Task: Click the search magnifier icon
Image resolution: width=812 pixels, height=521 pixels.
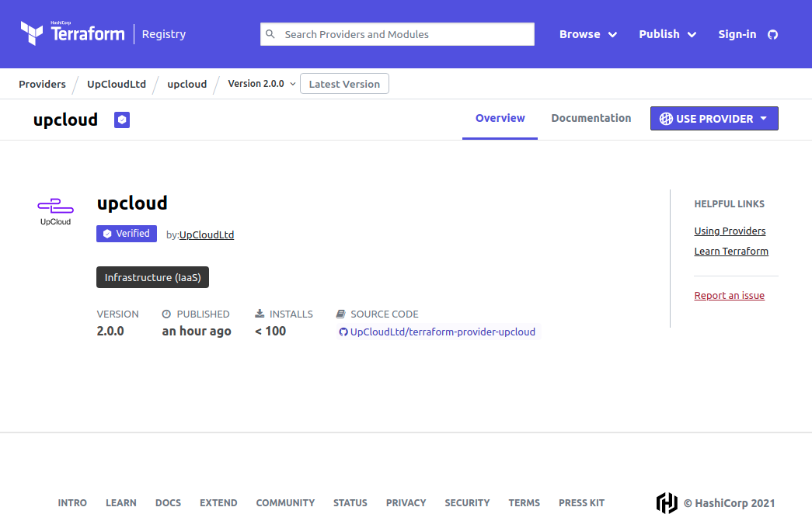Action: (270, 34)
